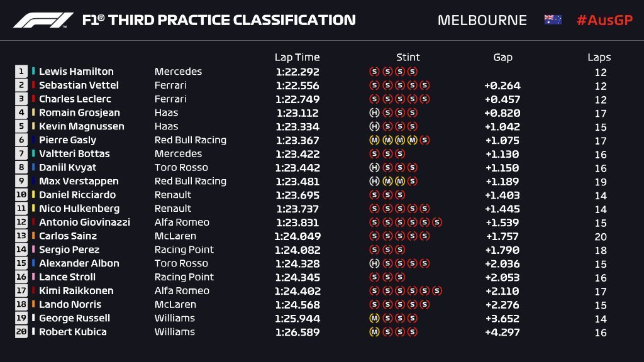The image size is (644, 362).
Task: Select the hard tyre icon in Daniil Kvyat's stint
Action: (x=374, y=168)
